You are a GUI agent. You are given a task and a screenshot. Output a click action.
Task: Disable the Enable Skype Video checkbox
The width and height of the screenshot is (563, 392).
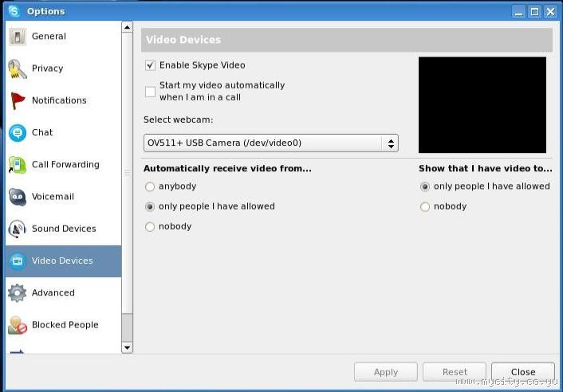[x=150, y=65]
